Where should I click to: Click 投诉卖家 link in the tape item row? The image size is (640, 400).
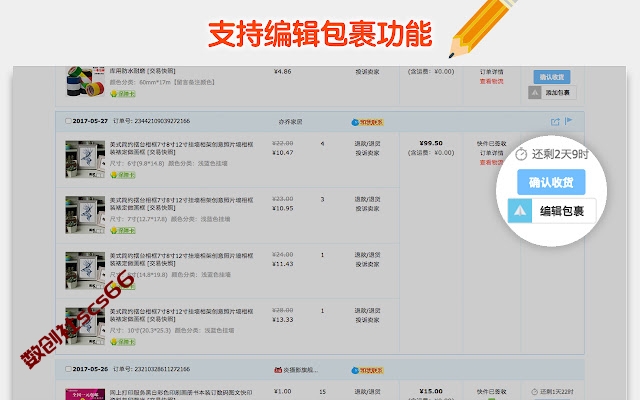tap(367, 72)
